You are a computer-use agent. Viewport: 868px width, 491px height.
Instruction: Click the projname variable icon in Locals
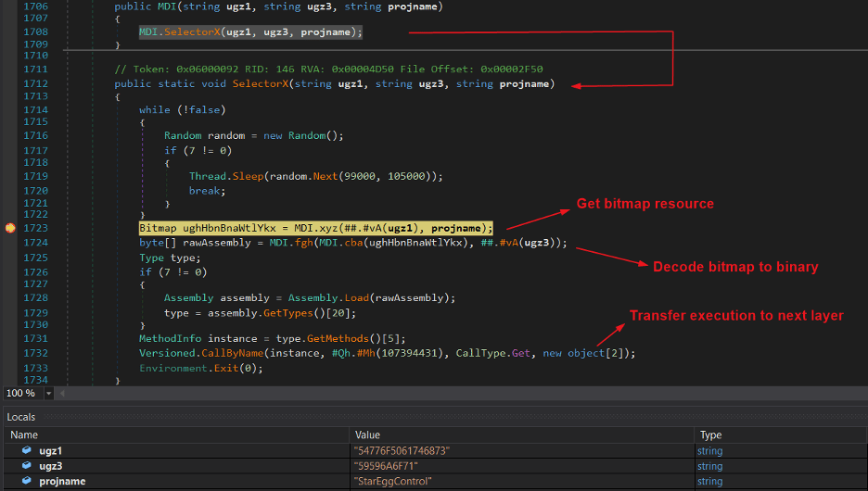27,481
